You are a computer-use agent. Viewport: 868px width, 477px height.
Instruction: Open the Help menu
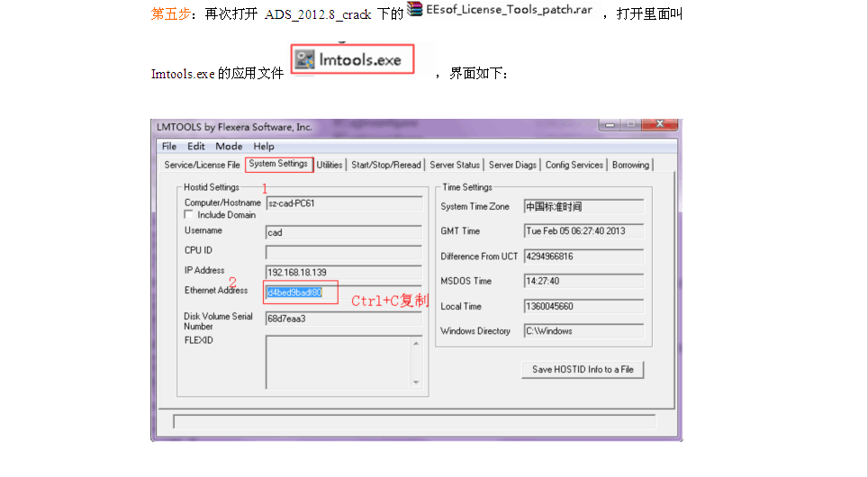pyautogui.click(x=264, y=146)
